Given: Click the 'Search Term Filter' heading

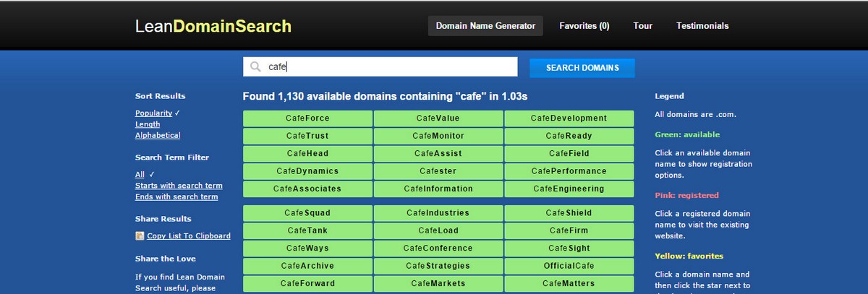Looking at the screenshot, I should 173,157.
